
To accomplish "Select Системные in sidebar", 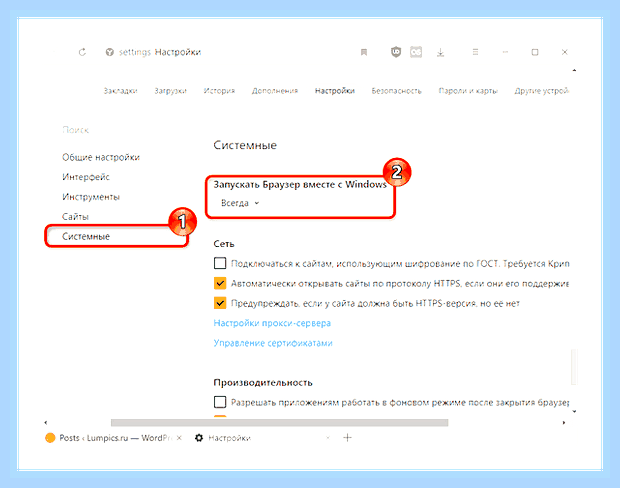I will (x=86, y=236).
